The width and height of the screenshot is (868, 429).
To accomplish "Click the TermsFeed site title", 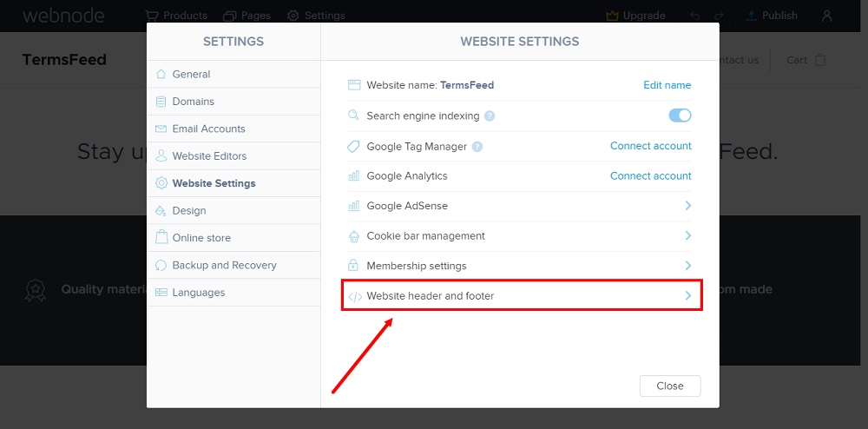I will pyautogui.click(x=64, y=60).
